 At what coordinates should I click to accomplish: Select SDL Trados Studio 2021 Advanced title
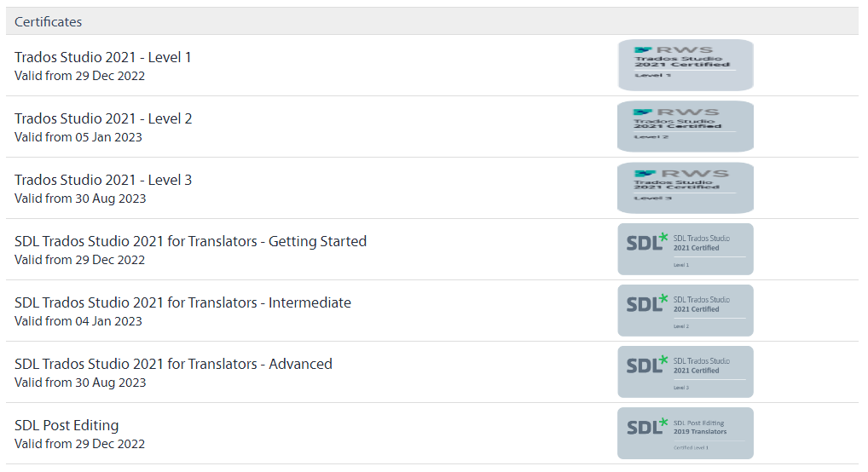(173, 364)
